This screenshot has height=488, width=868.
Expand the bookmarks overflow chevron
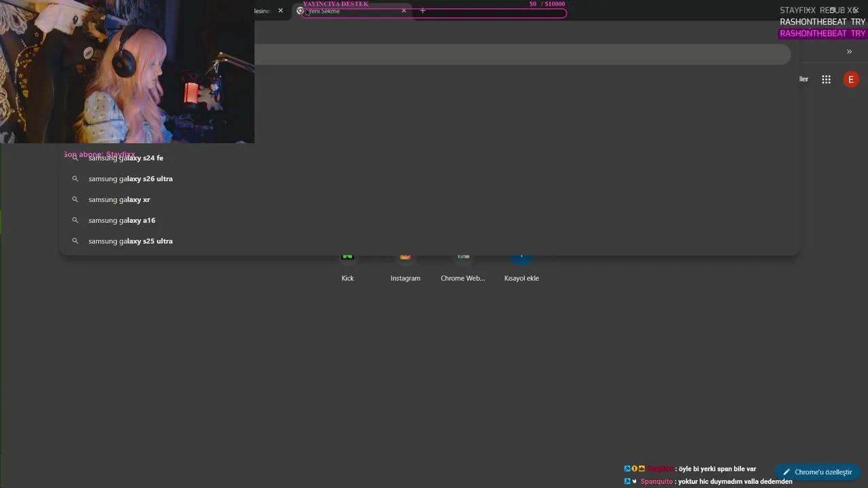click(x=849, y=52)
